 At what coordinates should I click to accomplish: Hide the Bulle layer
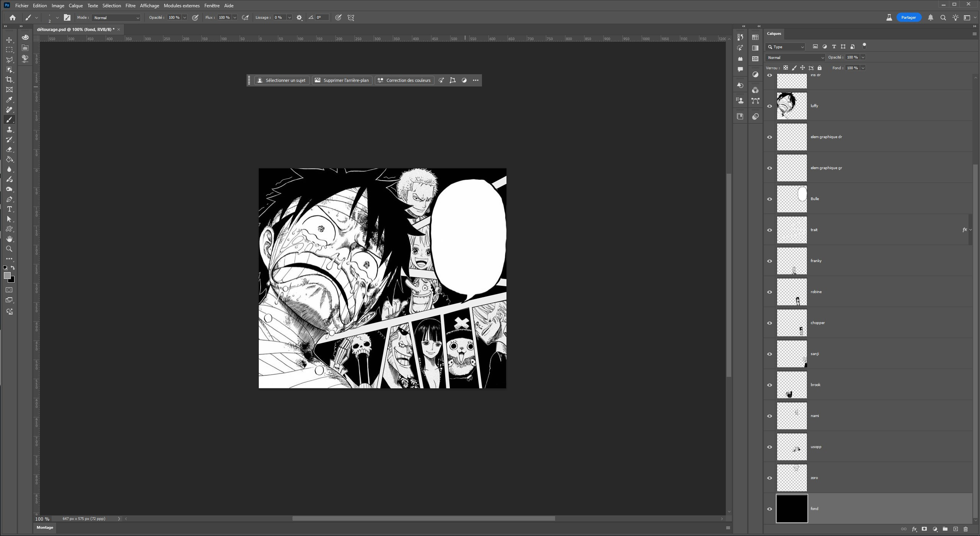click(770, 199)
